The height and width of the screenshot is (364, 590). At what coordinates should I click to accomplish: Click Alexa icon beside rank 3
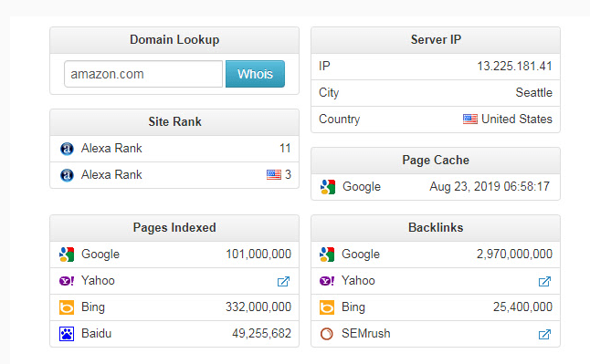(67, 175)
